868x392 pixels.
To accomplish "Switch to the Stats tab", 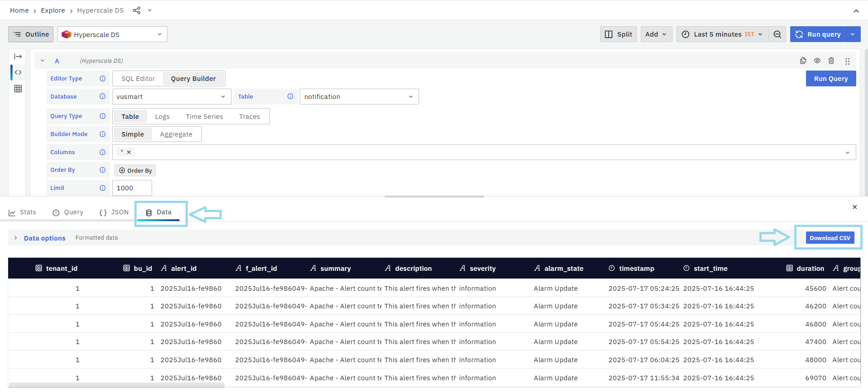I will (23, 213).
